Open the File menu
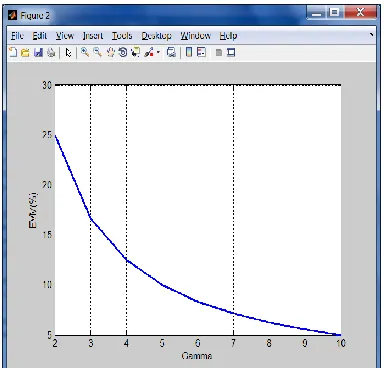 click(x=17, y=36)
